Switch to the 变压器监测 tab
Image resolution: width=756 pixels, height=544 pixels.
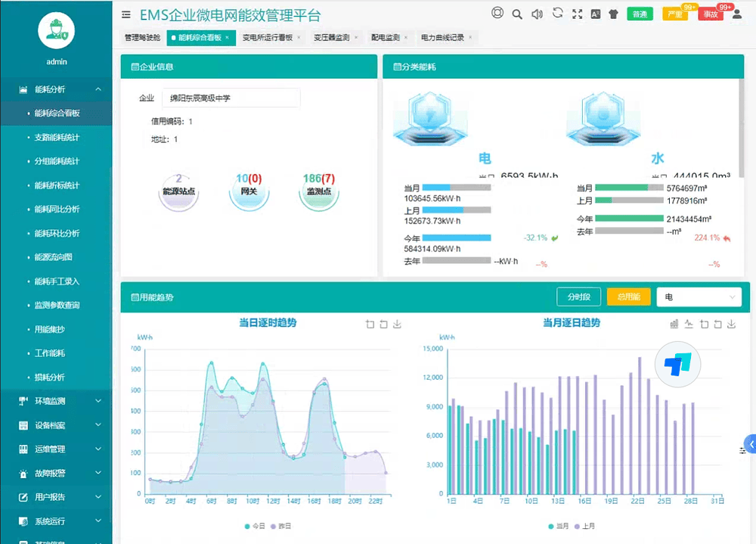[x=331, y=37]
